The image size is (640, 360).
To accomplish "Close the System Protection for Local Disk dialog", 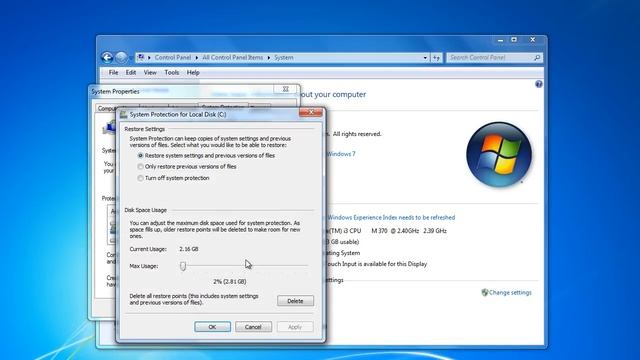I will coord(310,112).
